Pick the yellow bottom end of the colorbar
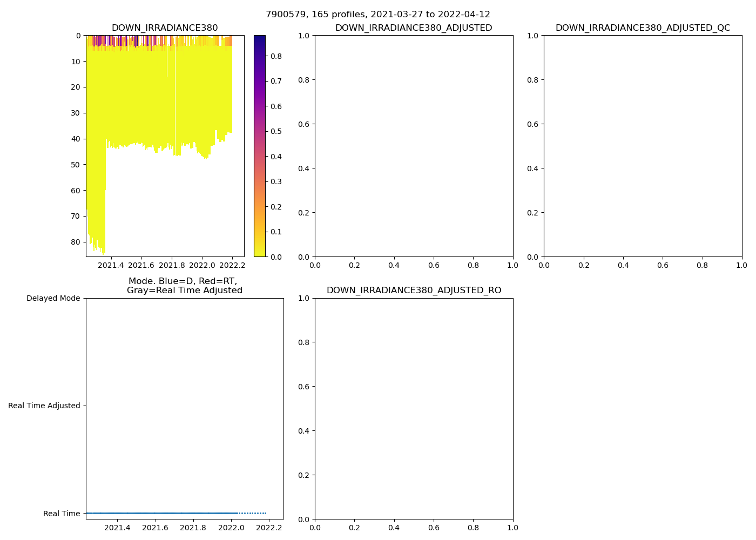756x540 pixels. pos(260,254)
